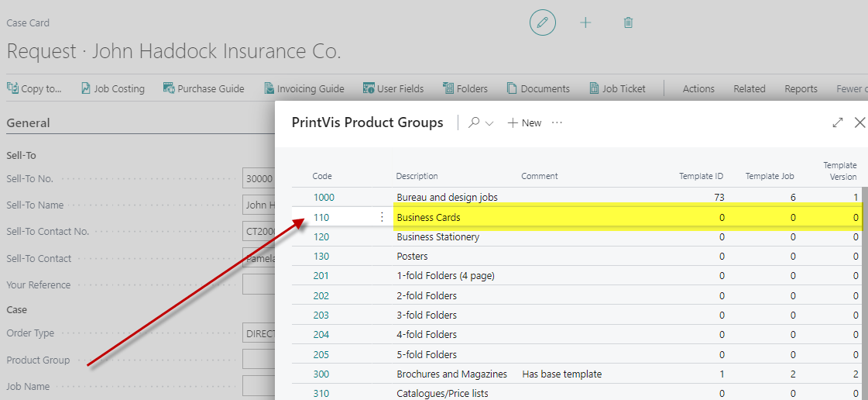Click New in PrintVis Product Groups
The image size is (868, 400).
click(x=524, y=123)
